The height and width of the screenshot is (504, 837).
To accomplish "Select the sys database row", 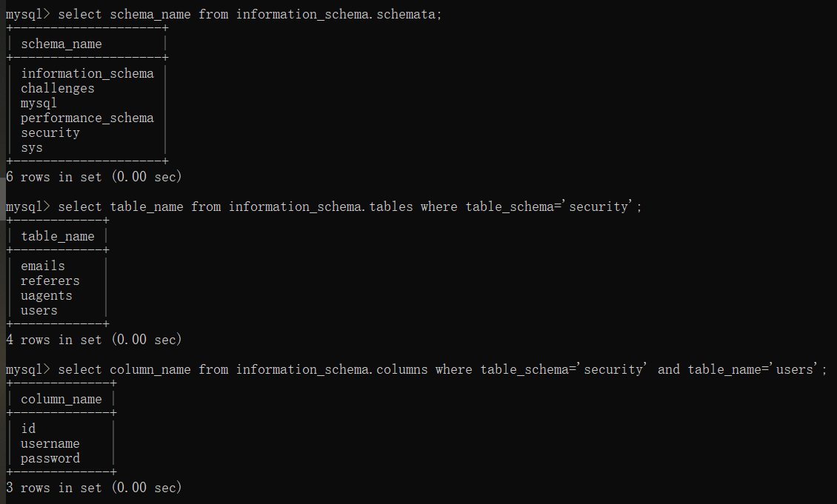I will [32, 147].
